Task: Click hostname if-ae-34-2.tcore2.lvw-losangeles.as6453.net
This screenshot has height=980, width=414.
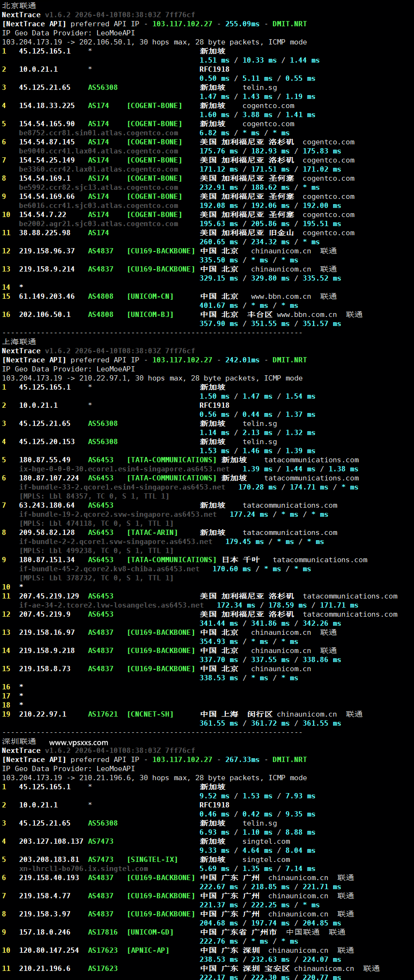Action: tap(111, 605)
